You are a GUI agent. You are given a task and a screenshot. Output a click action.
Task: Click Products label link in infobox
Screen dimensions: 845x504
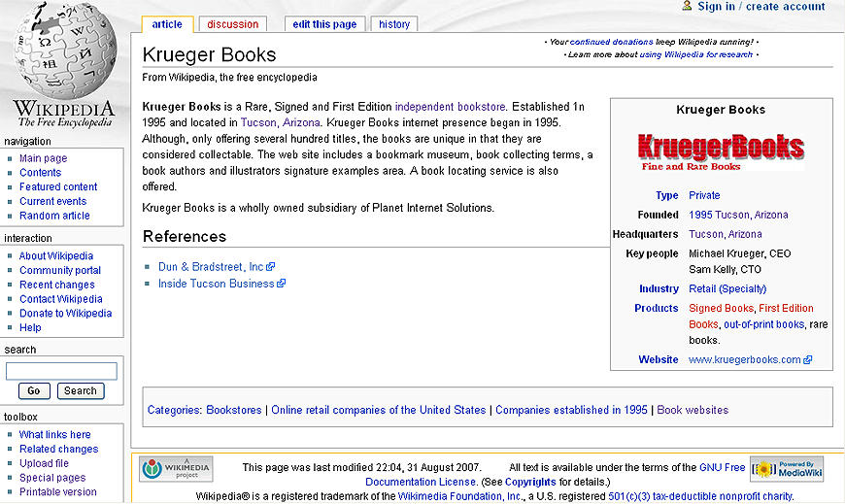coord(656,308)
